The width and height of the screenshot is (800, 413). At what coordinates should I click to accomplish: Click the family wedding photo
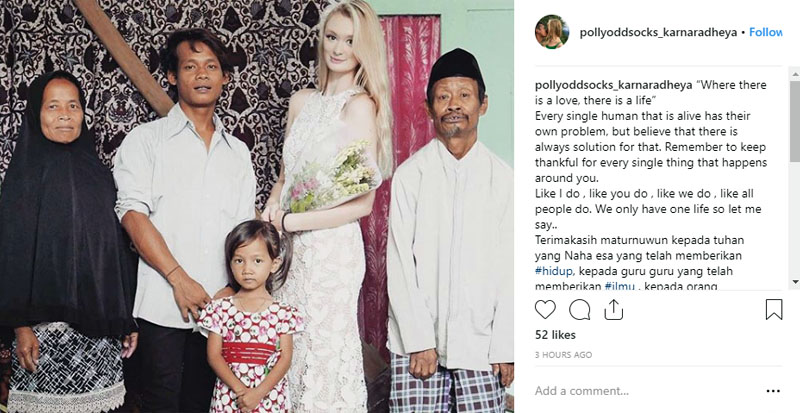tap(257, 206)
